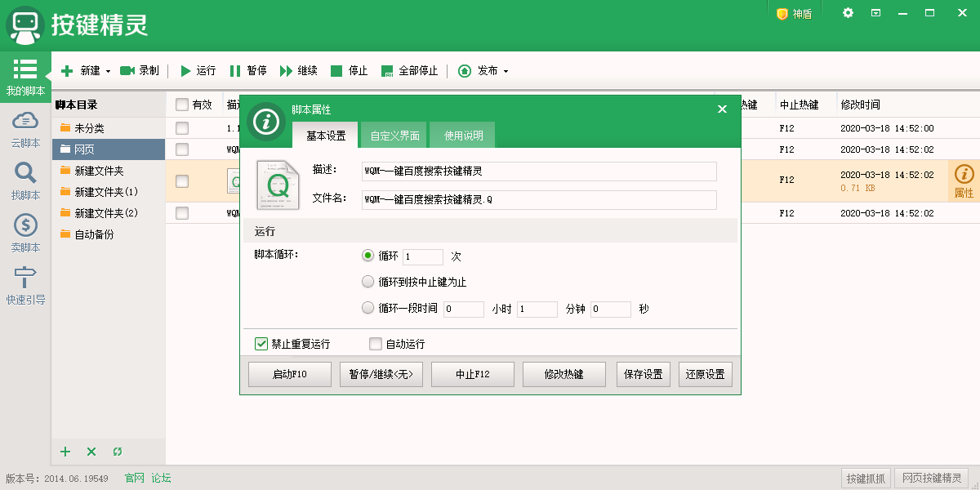Select the 新建文件夹(2) folder
This screenshot has height=490, width=980.
point(108,213)
